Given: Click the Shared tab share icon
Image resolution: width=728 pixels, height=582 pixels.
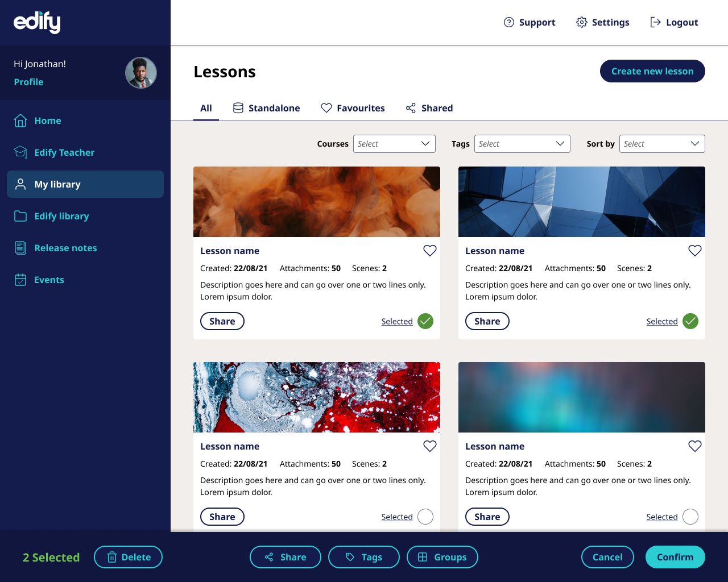Looking at the screenshot, I should pos(411,108).
